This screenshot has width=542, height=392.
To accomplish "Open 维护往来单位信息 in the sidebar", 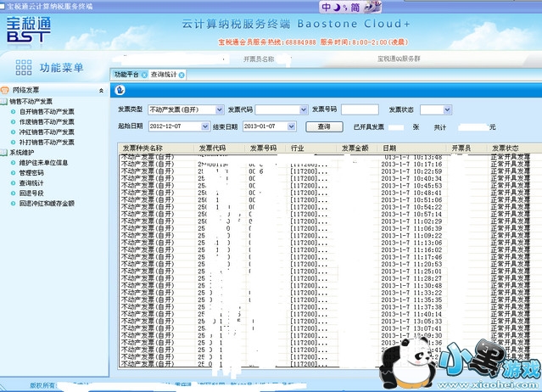I will 43,162.
